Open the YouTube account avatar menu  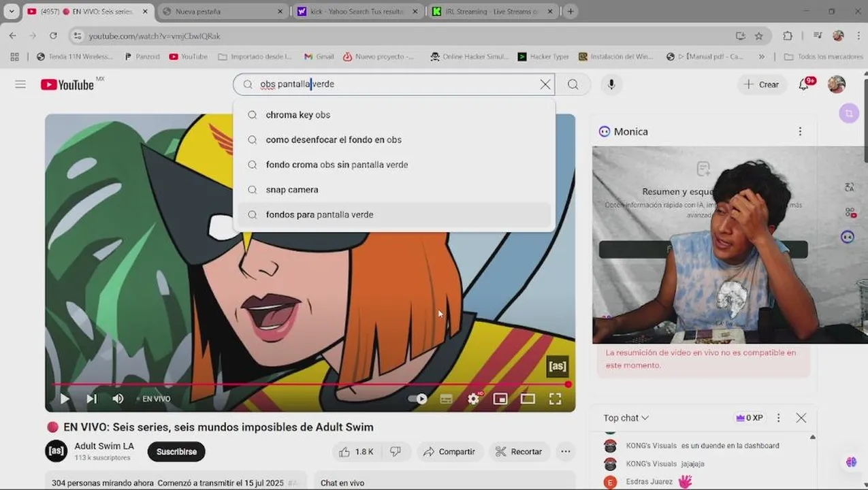(836, 84)
